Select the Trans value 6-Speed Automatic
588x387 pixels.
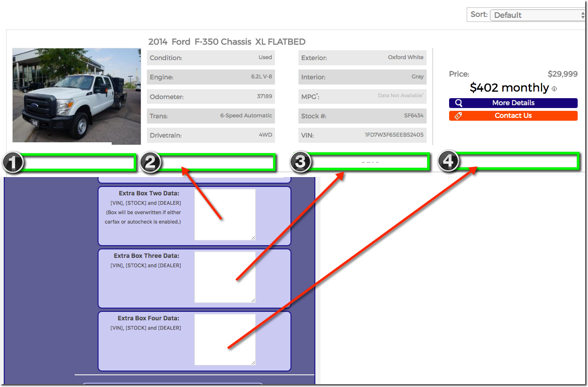(x=246, y=115)
